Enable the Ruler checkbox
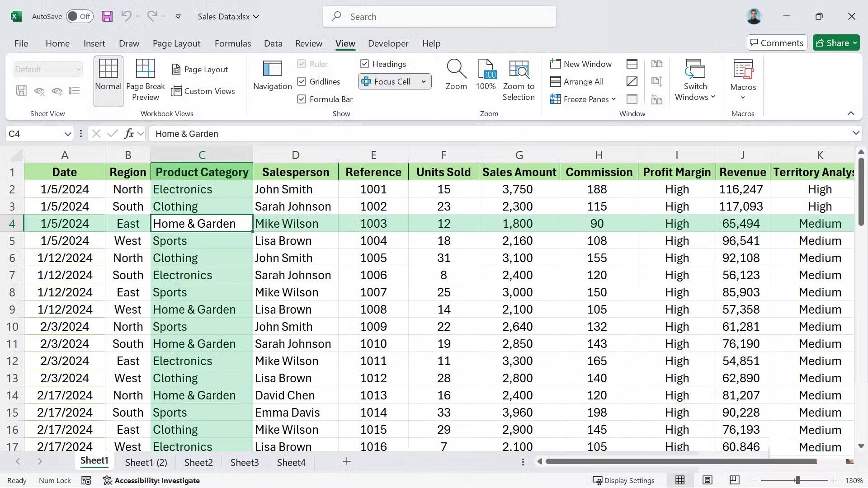Image resolution: width=868 pixels, height=488 pixels. (x=302, y=64)
